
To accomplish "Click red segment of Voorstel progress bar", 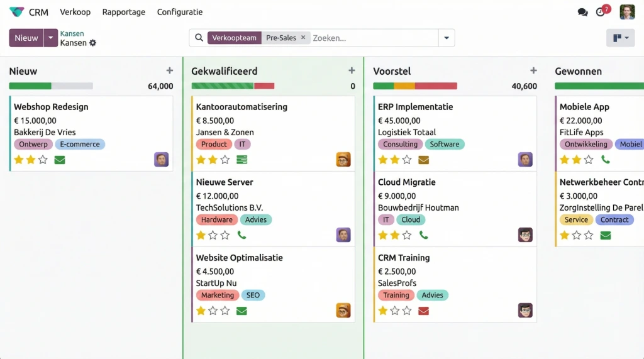I will pos(436,86).
